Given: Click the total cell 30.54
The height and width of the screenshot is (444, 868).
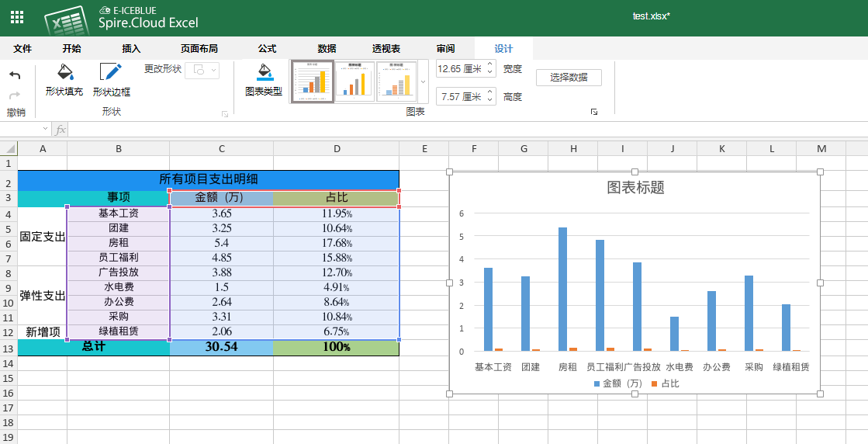Looking at the screenshot, I should pos(221,347).
